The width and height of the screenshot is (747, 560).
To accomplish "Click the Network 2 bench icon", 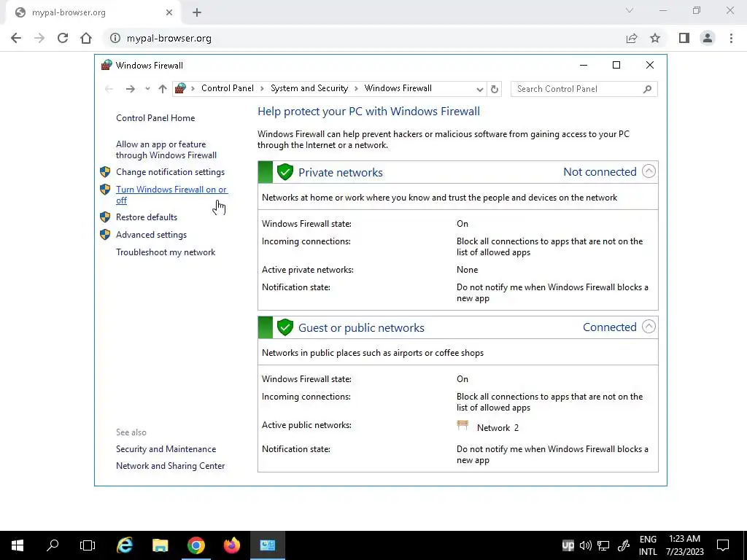I will 462,425.
